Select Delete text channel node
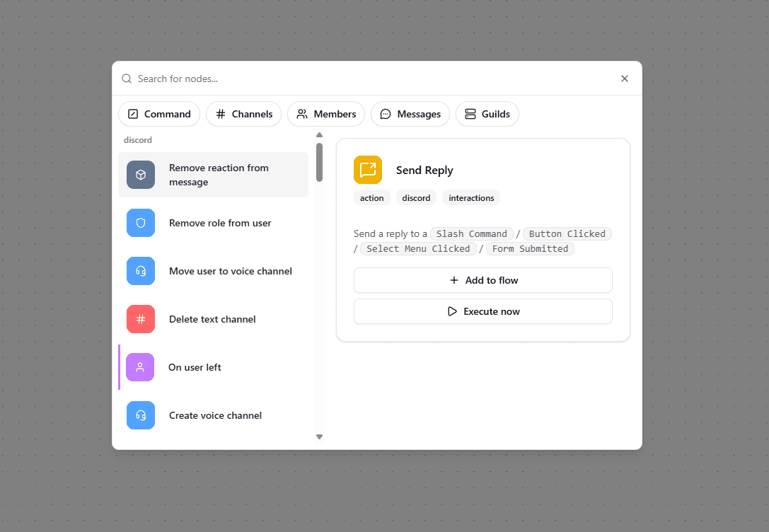 214,319
